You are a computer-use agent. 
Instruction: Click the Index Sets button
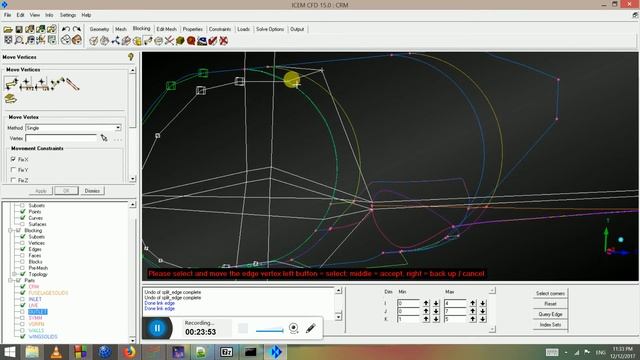(550, 324)
